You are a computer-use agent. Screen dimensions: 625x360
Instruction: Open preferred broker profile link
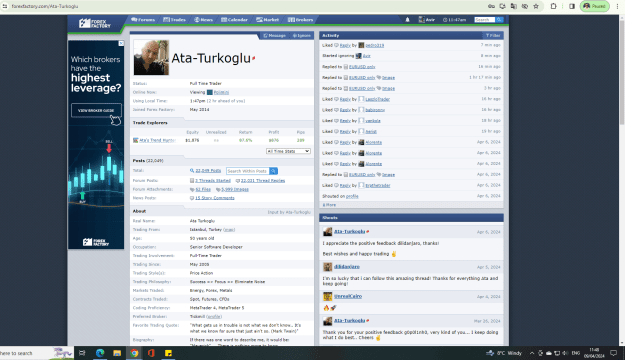(x=214, y=317)
